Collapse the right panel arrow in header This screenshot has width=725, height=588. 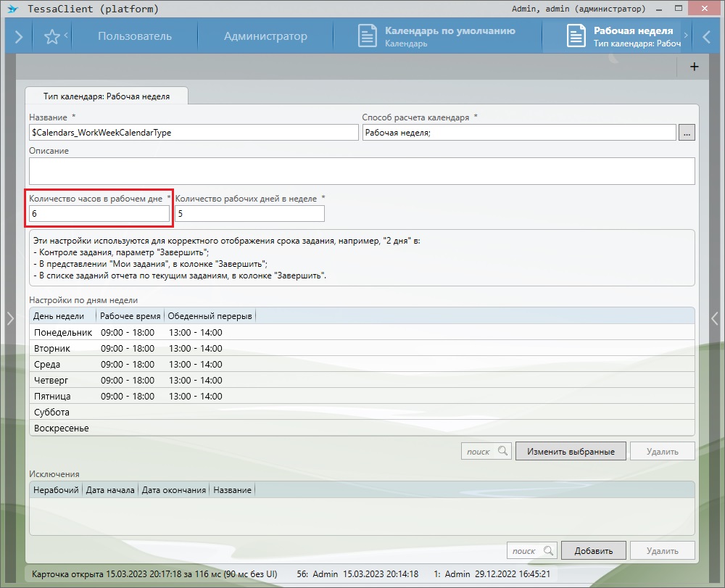coord(707,36)
